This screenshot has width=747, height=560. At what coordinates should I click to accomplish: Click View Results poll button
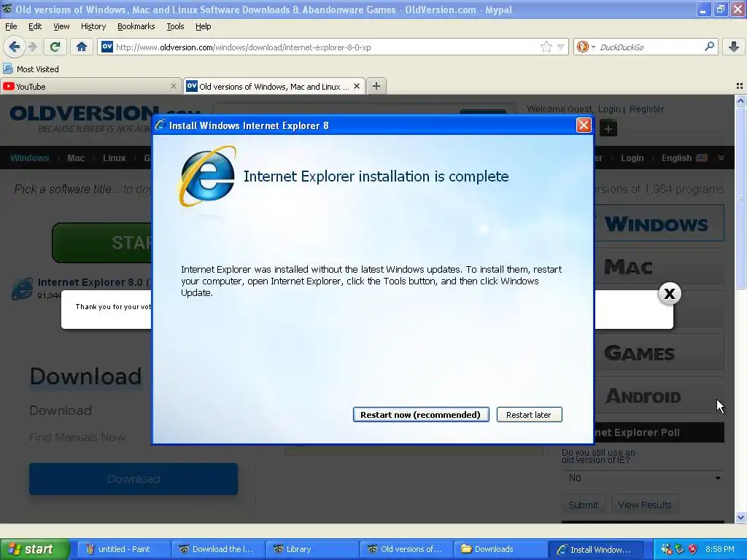tap(645, 505)
